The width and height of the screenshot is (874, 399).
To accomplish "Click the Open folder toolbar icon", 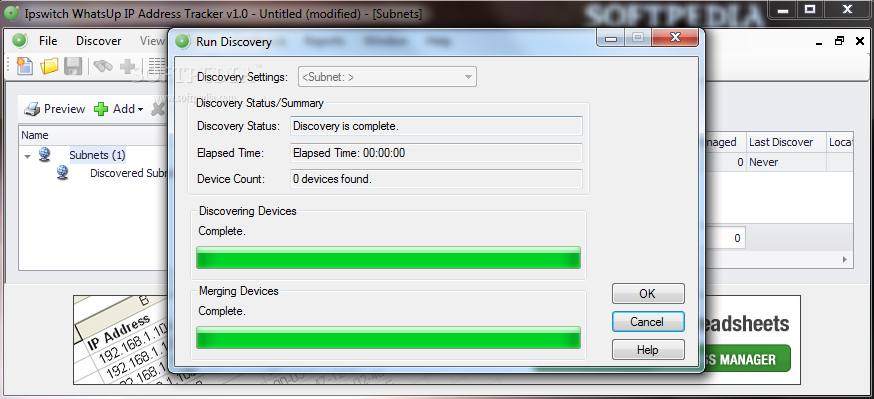I will pyautogui.click(x=49, y=66).
